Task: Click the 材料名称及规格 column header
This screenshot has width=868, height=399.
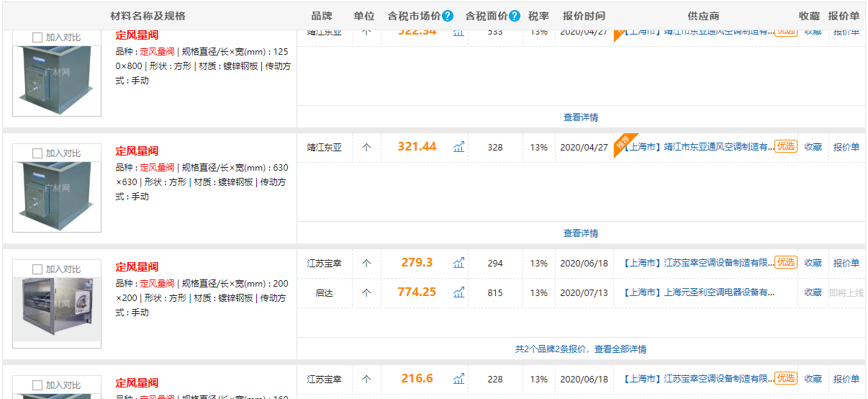Action: [x=148, y=16]
